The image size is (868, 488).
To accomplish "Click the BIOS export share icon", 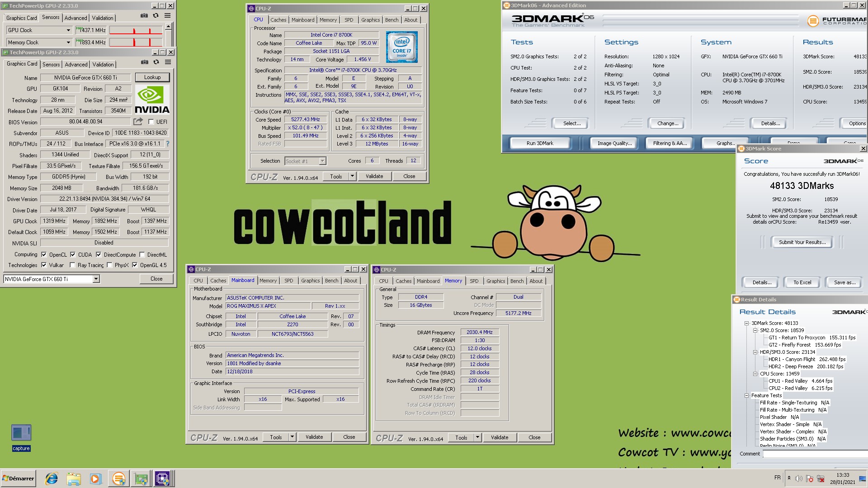I will click(x=138, y=122).
